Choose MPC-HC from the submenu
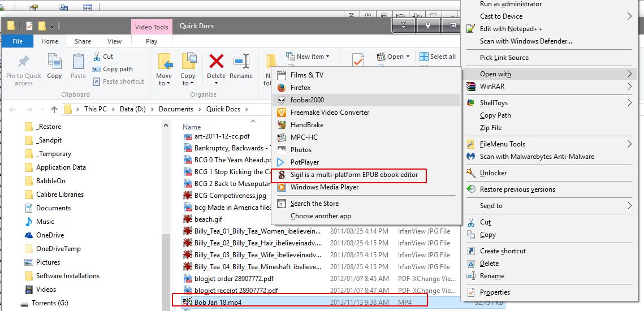Image resolution: width=644 pixels, height=311 pixels. pos(366,137)
